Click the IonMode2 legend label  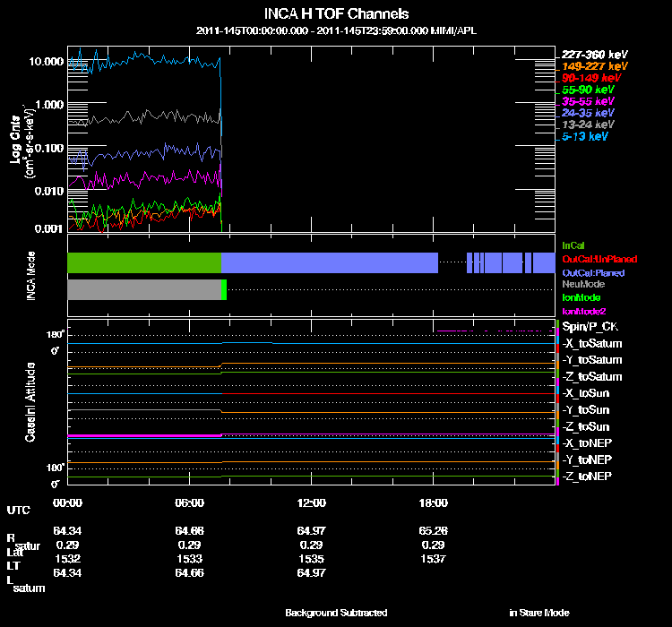tap(584, 310)
